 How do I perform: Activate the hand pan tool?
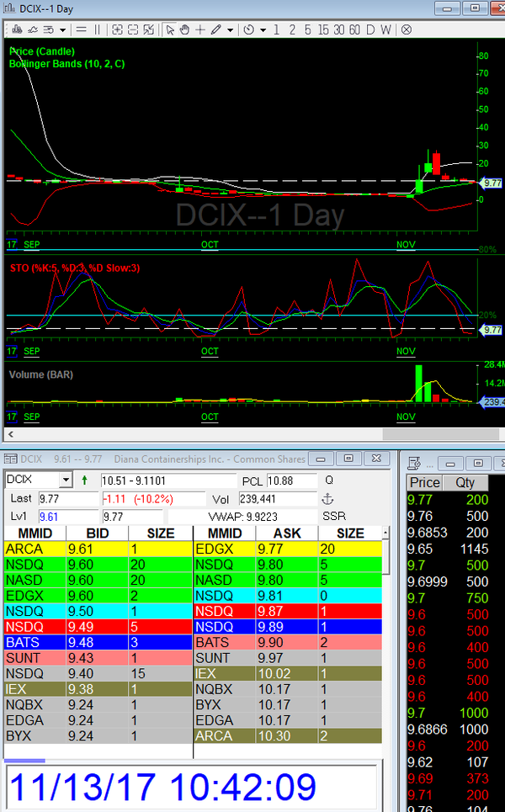(x=185, y=30)
